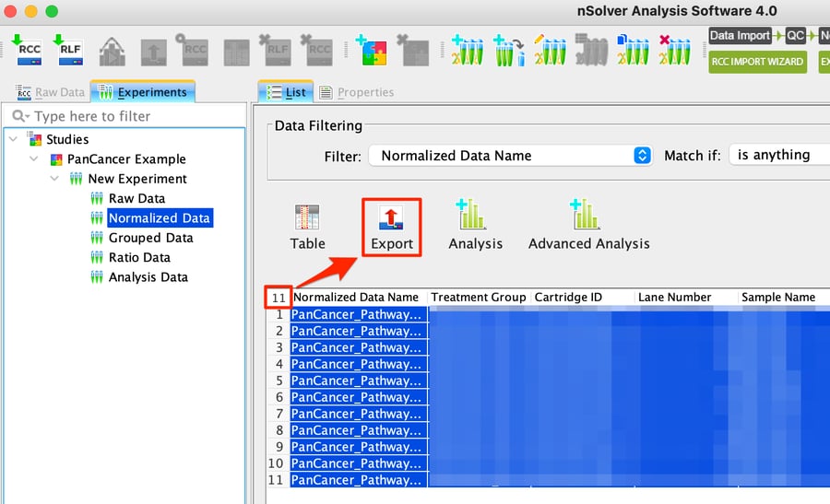The height and width of the screenshot is (504, 830).
Task: Click the add tubes with arrow toolbar icon
Action: tap(509, 50)
